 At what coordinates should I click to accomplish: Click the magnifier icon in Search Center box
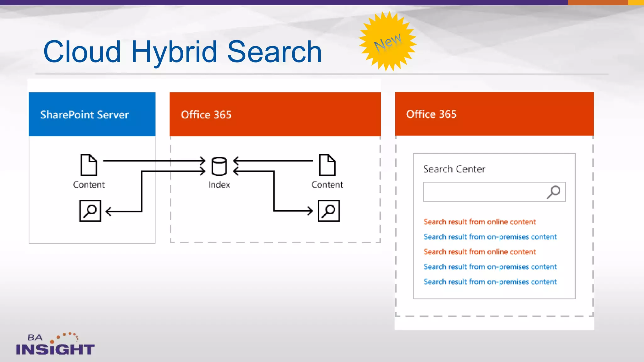[x=553, y=192]
